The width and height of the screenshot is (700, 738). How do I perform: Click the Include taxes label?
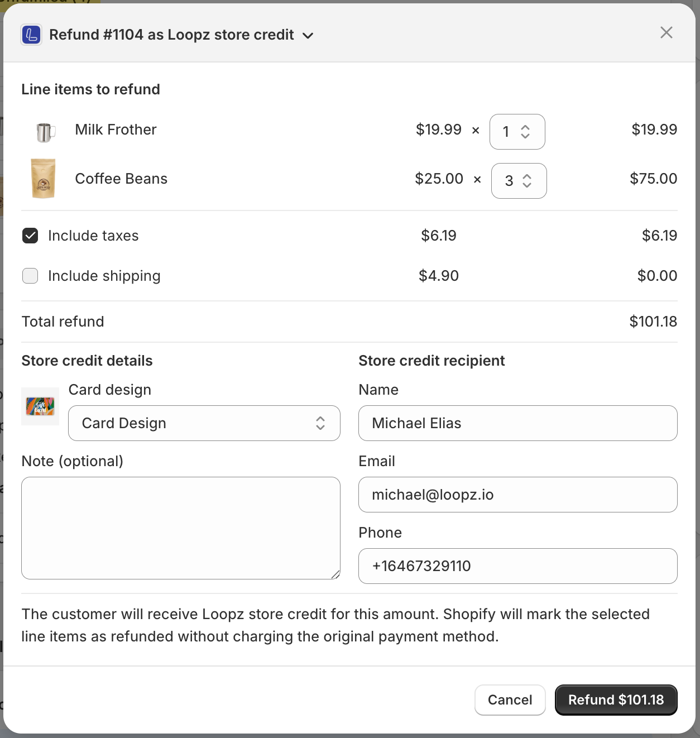click(x=93, y=236)
